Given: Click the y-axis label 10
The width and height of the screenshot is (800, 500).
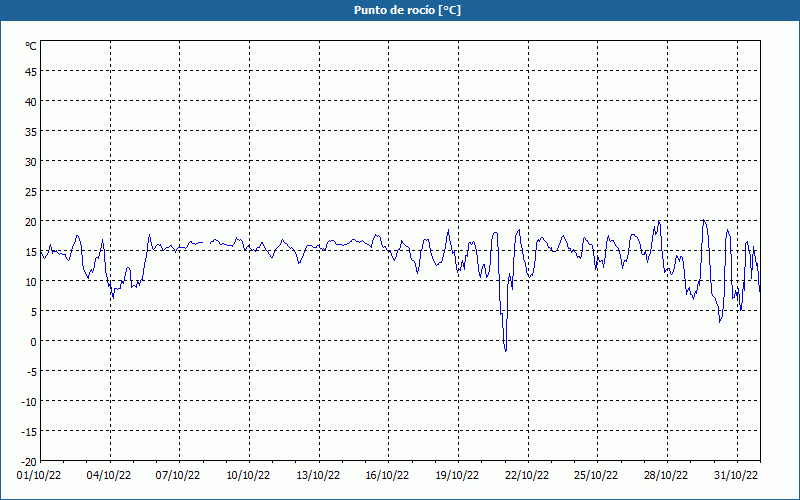Looking at the screenshot, I should pos(31,282).
